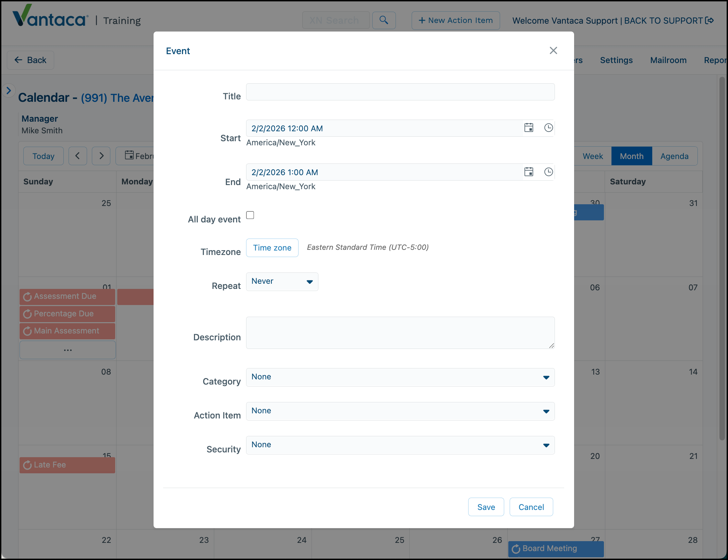The width and height of the screenshot is (728, 560).
Task: Open Start time clock picker
Action: pos(548,128)
